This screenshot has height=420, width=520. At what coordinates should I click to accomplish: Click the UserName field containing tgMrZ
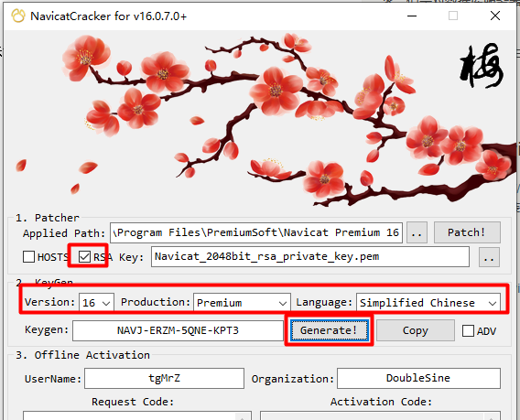click(x=164, y=378)
